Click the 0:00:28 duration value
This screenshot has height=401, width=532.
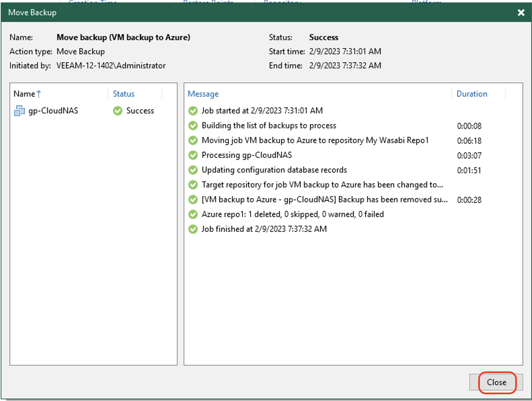pos(469,200)
